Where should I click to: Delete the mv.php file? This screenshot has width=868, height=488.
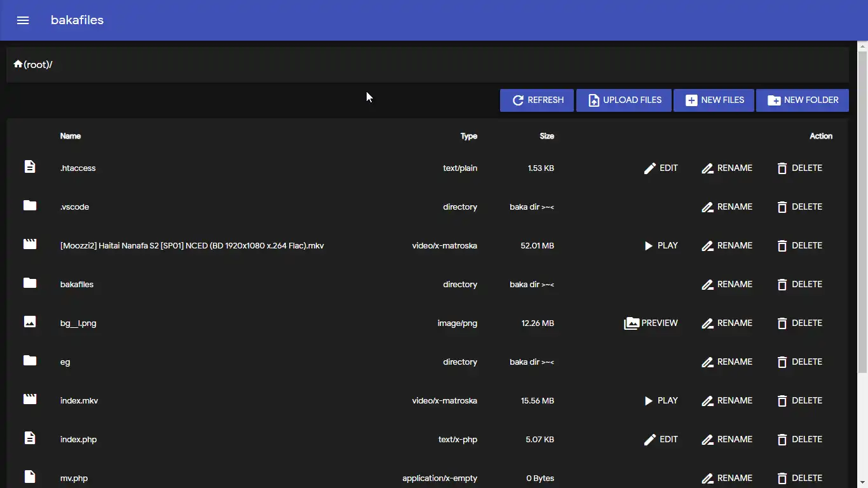tap(799, 478)
